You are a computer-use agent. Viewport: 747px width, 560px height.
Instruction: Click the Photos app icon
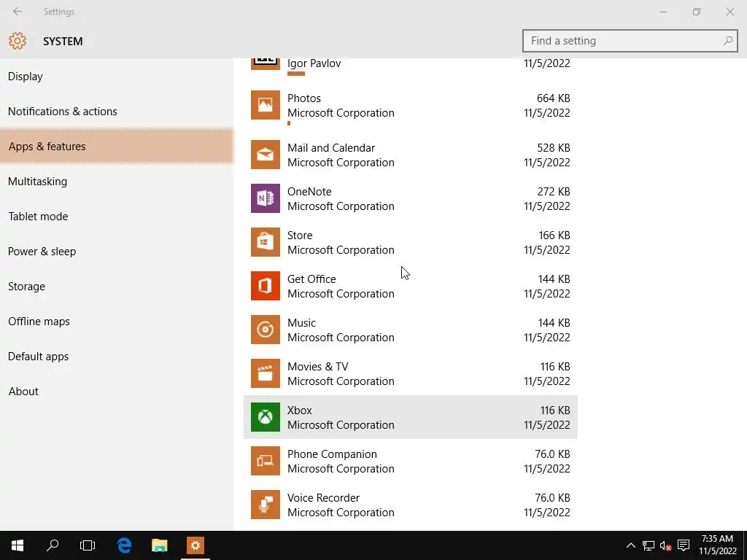[x=266, y=105]
